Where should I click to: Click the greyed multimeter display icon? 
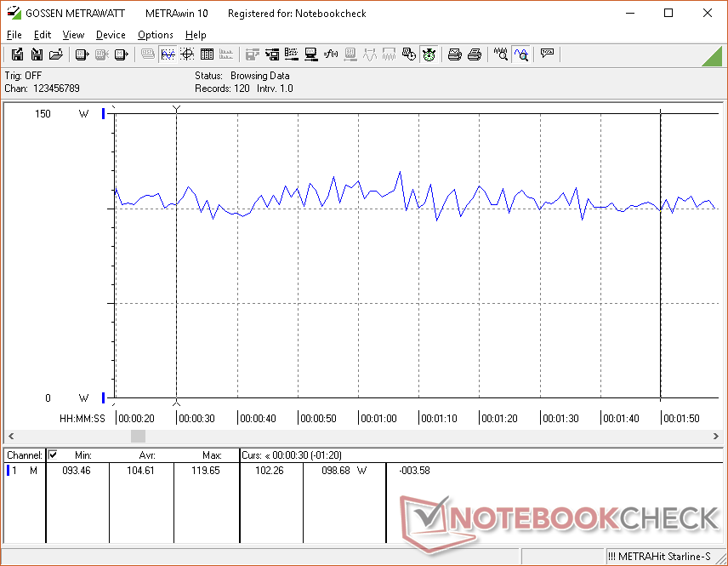pyautogui.click(x=148, y=54)
